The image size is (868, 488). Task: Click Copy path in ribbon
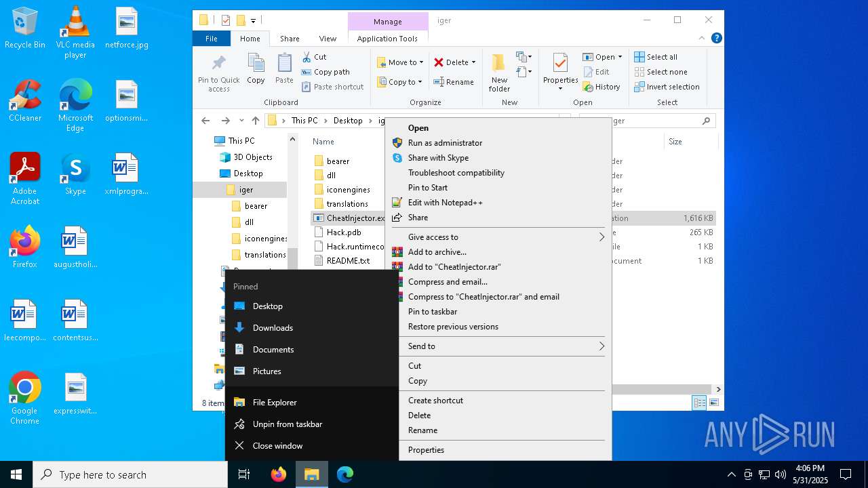325,72
